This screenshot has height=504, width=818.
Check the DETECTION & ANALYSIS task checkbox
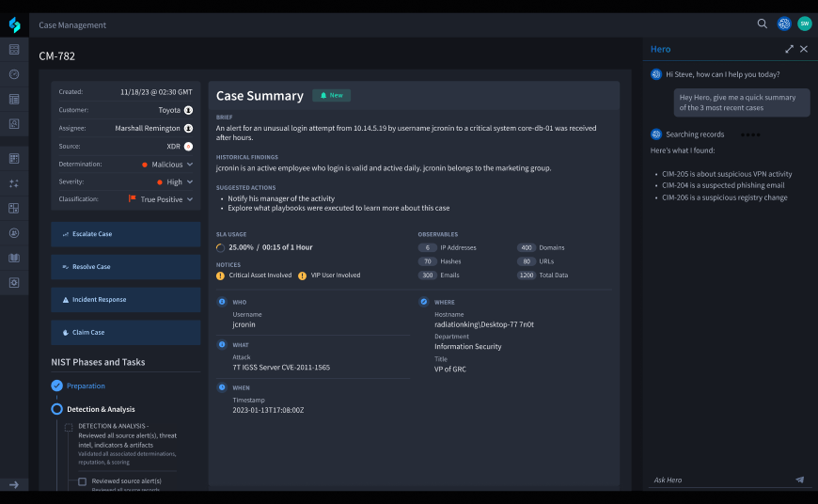tap(69, 427)
